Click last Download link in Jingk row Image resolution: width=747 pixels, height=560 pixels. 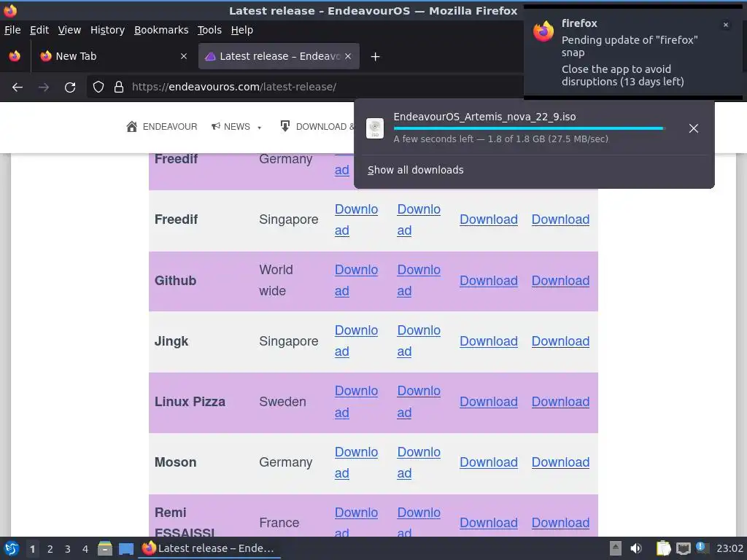point(560,341)
